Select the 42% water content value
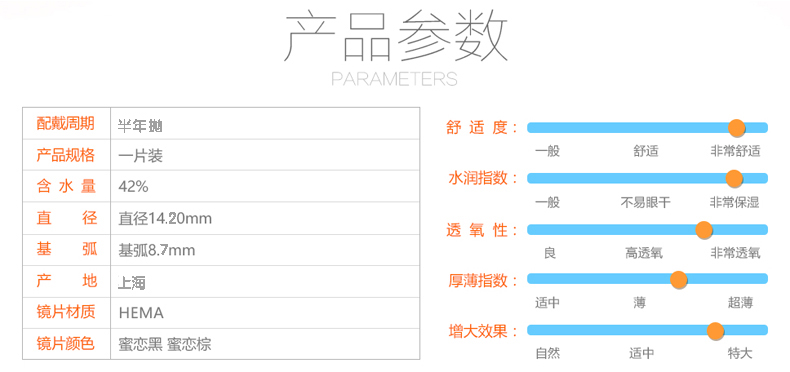 click(x=133, y=187)
